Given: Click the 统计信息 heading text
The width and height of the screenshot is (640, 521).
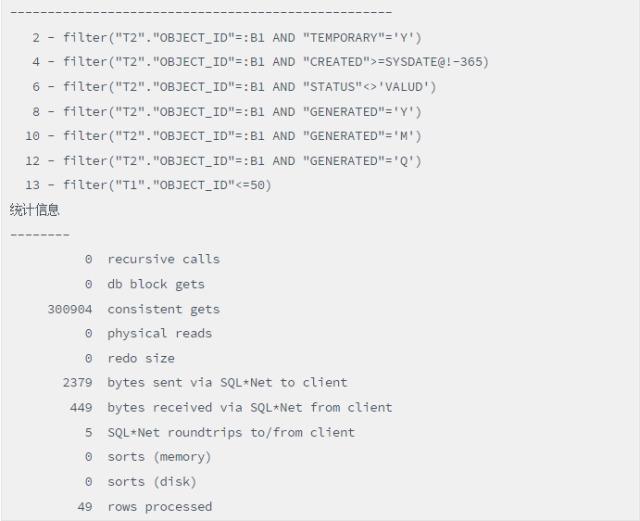Looking at the screenshot, I should (35, 210).
